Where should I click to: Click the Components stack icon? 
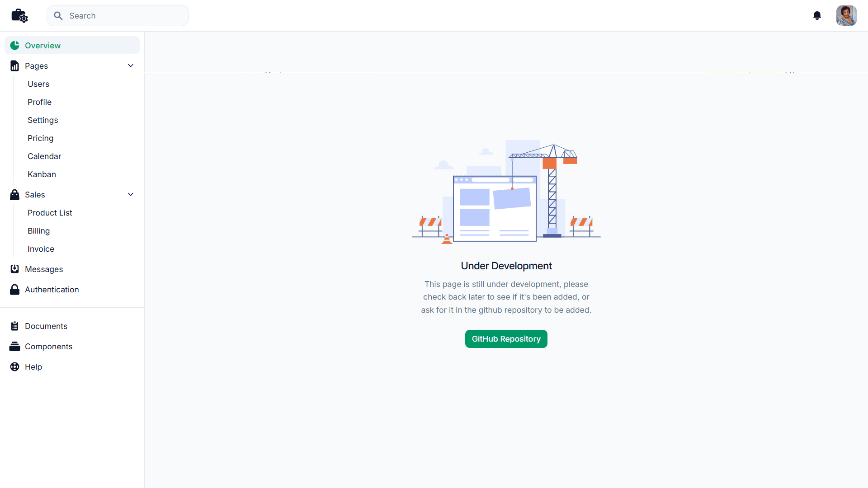15,347
